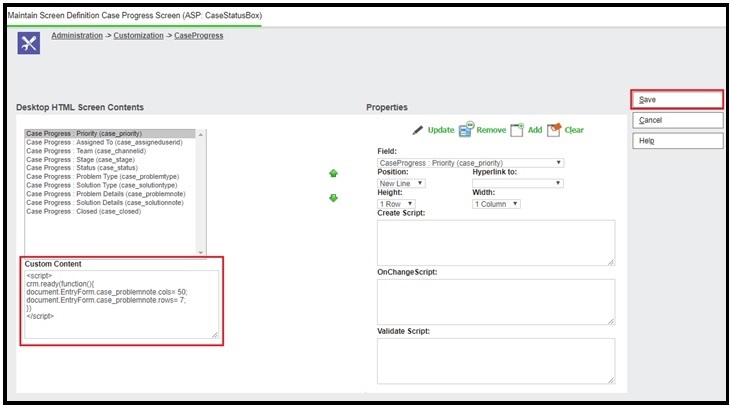This screenshot has width=729, height=405.
Task: Open the Height dropdown showing 1 Row
Action: 396,204
